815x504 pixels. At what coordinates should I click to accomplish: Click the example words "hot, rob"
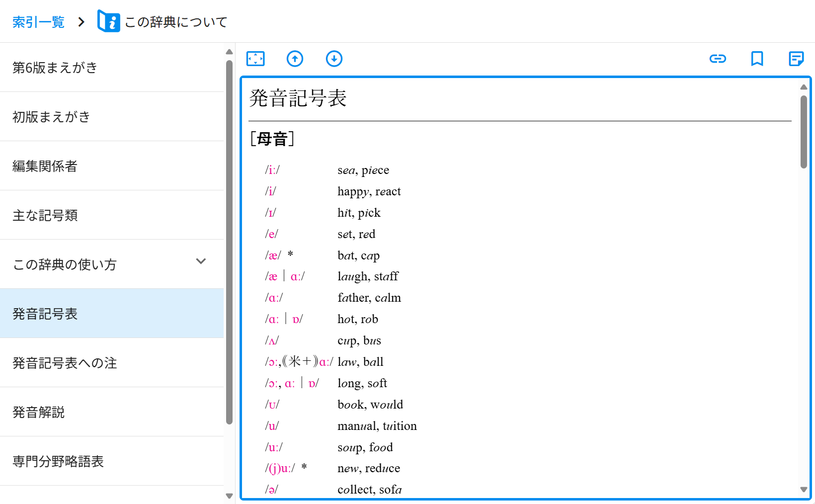[x=358, y=319]
